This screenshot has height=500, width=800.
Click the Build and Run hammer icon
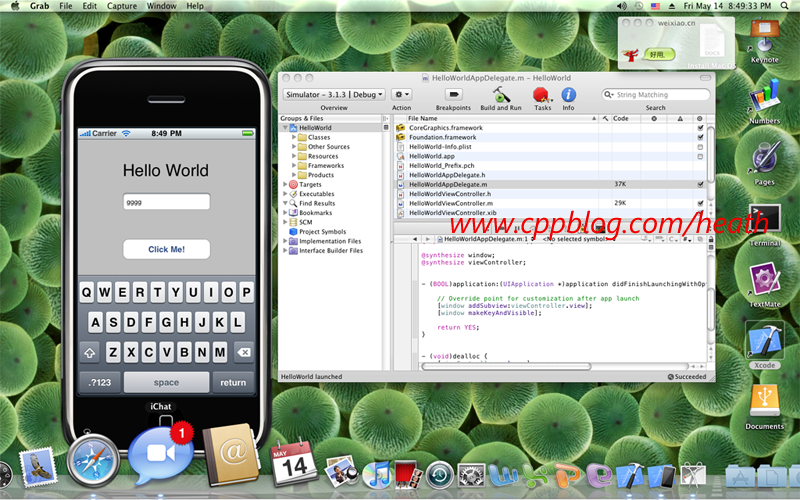click(501, 95)
